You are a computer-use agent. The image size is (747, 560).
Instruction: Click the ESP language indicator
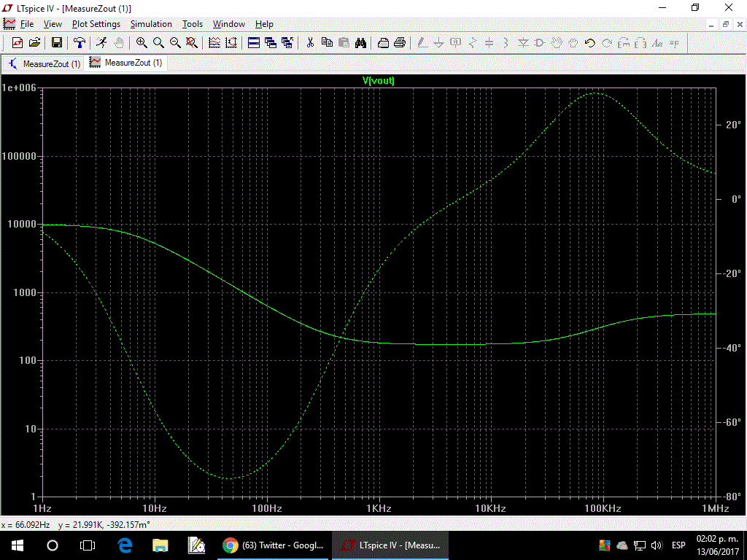coord(678,545)
